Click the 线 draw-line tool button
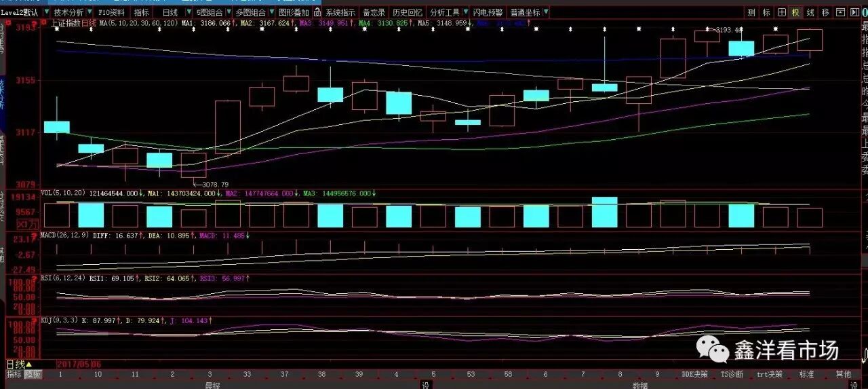 tap(810, 12)
